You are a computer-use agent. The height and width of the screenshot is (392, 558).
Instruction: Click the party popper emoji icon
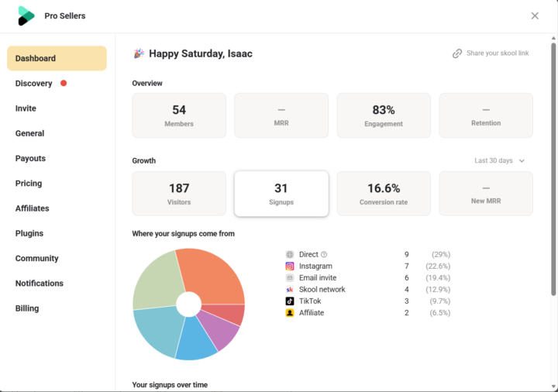coord(139,53)
